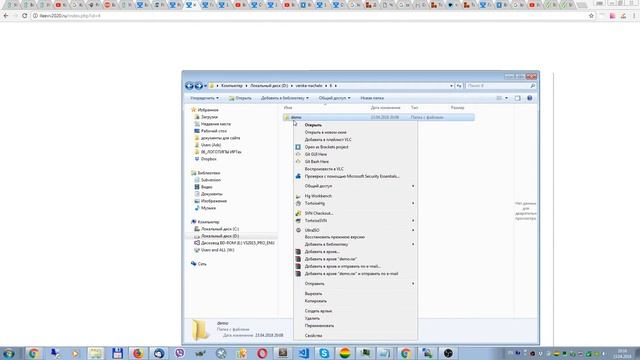Select Dropbox in navigation pane
Screen dimensions: 640x360
[208, 159]
